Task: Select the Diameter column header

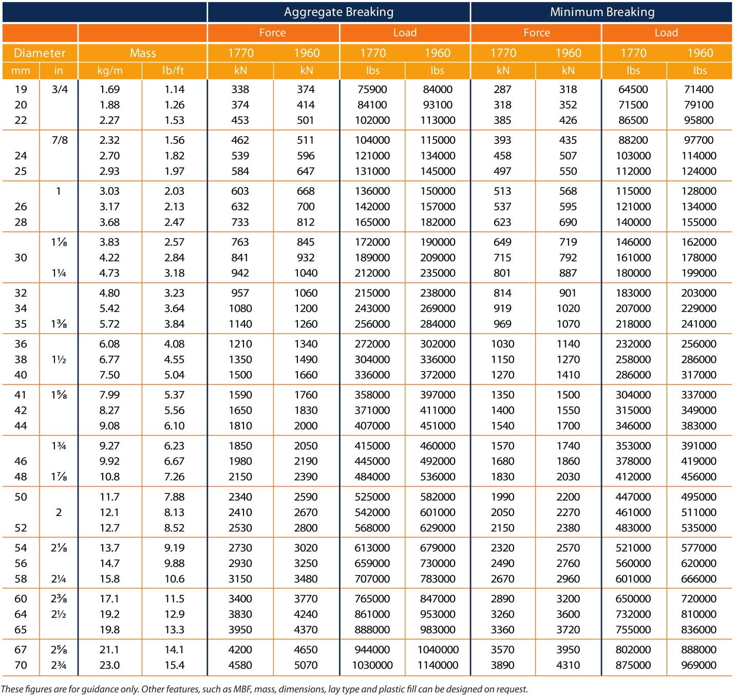Action: point(40,53)
